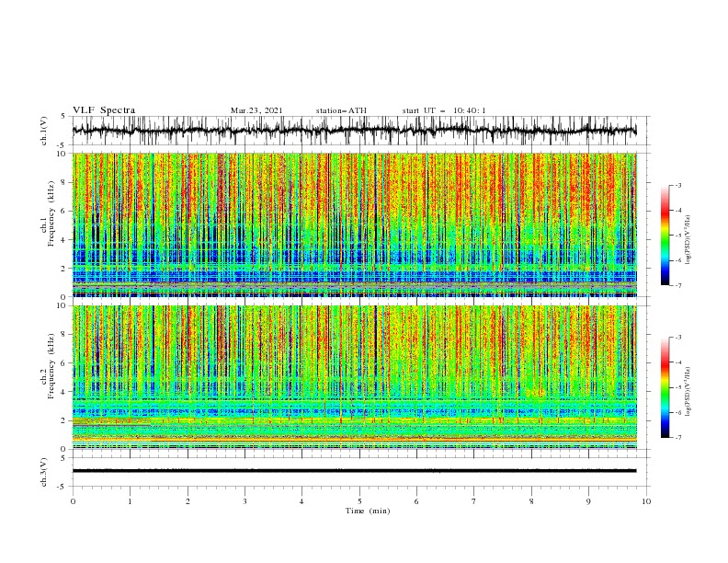Viewport: 728px width, 563px height.
Task: Click time axis tick label "6"
Action: (416, 501)
